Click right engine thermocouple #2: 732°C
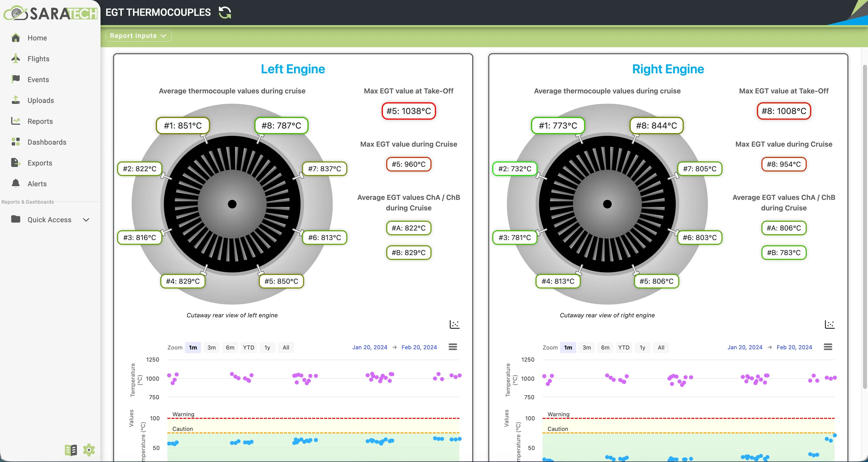Viewport: 868px width, 462px height. pos(515,169)
